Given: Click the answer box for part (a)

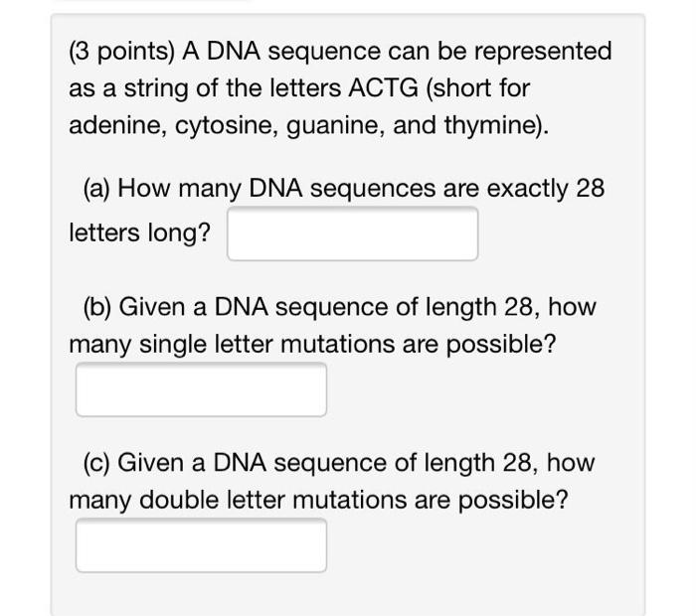Looking at the screenshot, I should click(x=352, y=233).
